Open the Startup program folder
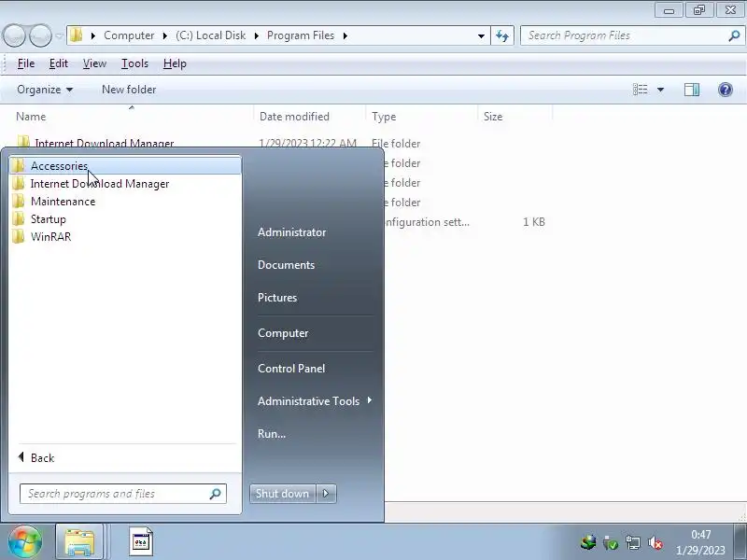 [125, 219]
